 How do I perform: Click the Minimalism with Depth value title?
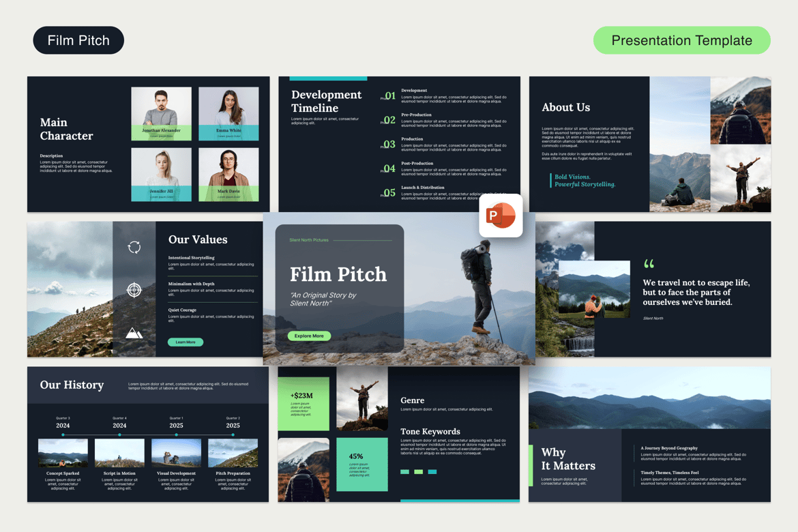[x=192, y=284]
